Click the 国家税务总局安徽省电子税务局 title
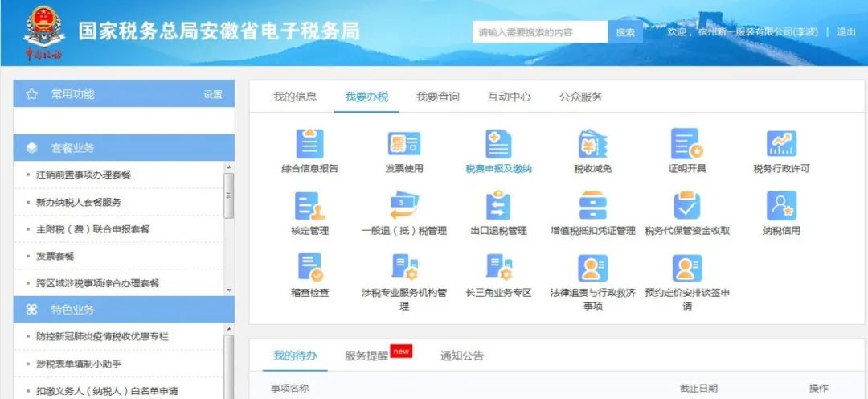Viewport: 868px width, 399px height. click(x=219, y=31)
